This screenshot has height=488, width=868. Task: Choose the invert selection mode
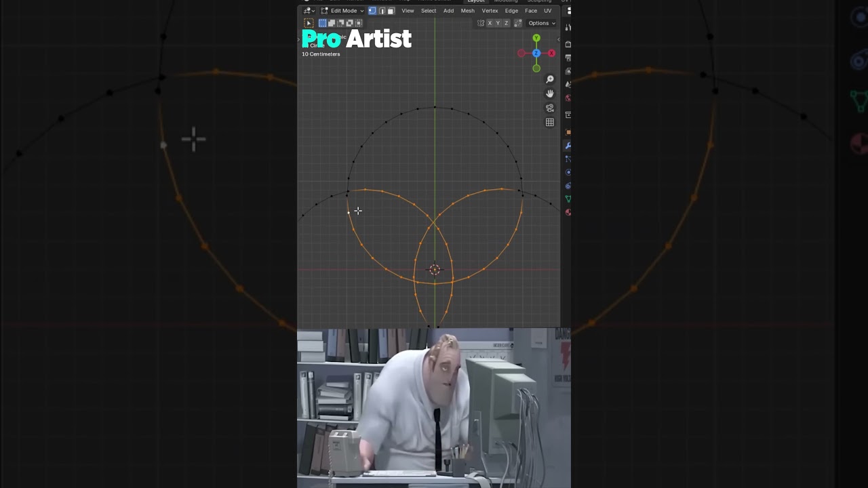(x=349, y=23)
